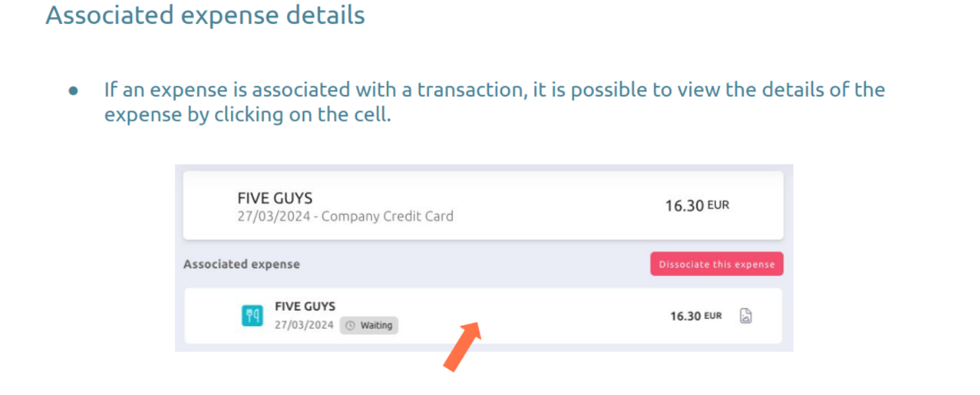Open the associated FIVE GUYS expense cell
This screenshot has height=395, width=980.
tap(483, 316)
